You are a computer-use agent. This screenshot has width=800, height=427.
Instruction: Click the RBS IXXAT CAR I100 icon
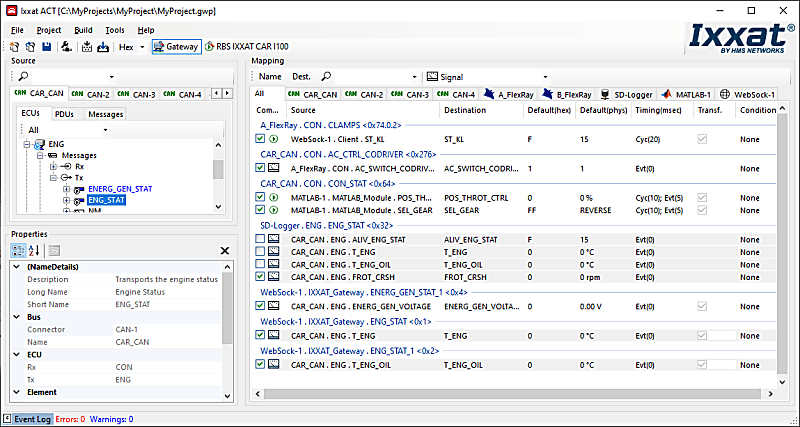point(209,47)
